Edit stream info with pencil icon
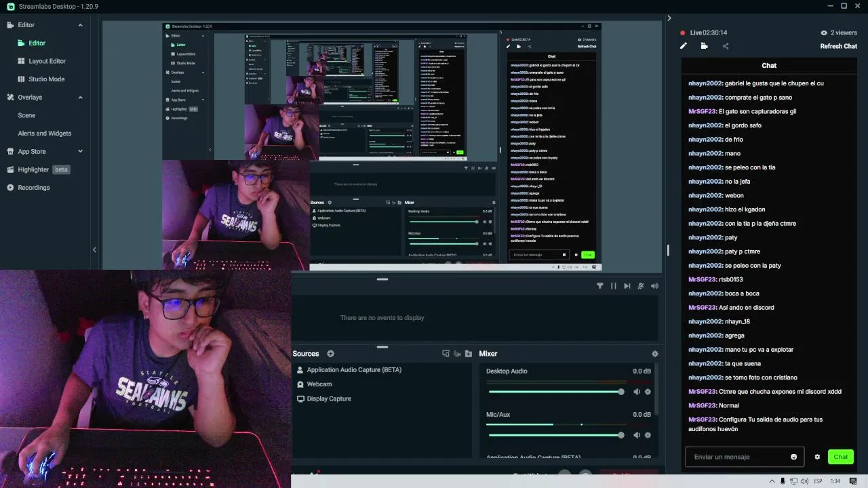 (x=684, y=46)
